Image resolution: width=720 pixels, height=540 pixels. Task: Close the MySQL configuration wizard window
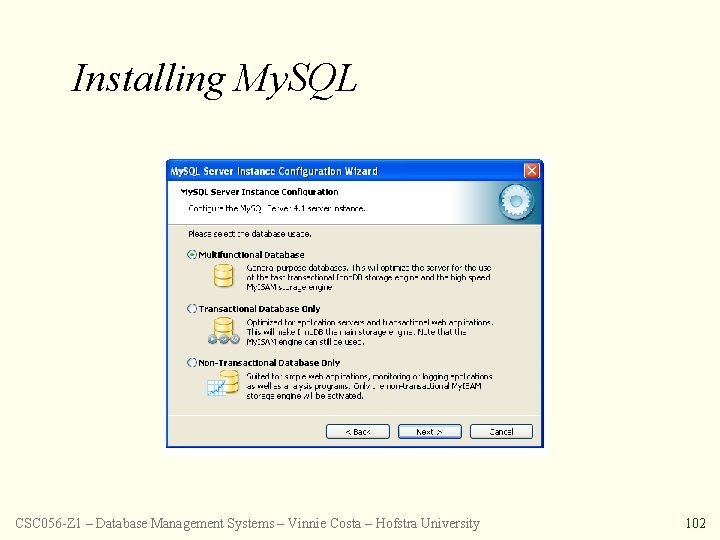(531, 171)
